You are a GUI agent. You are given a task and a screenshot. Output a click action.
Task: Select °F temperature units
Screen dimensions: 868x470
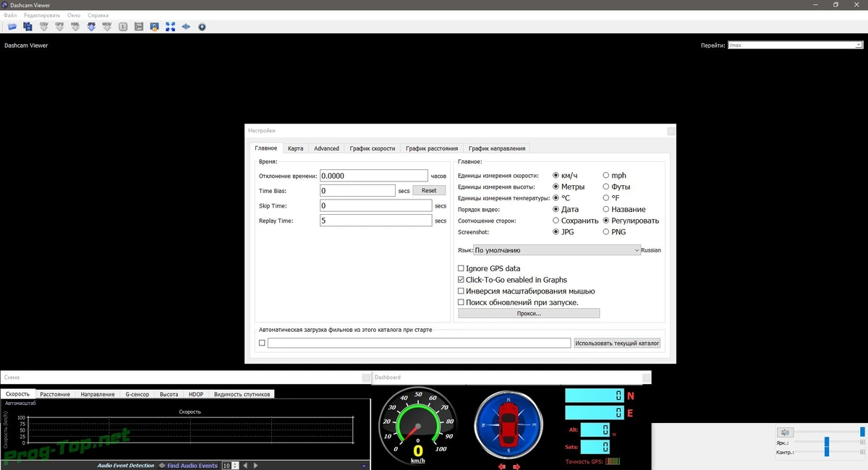point(610,197)
